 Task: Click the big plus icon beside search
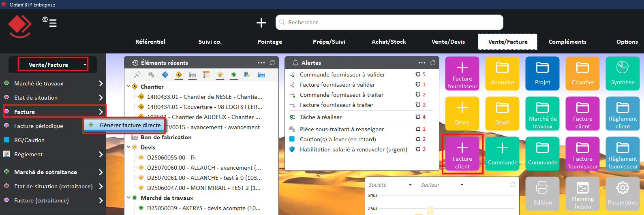coord(261,23)
